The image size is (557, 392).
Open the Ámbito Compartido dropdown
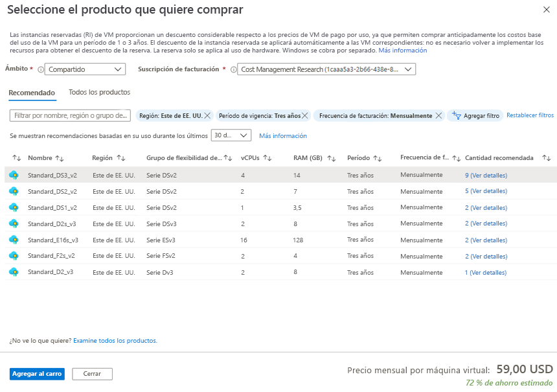85,69
